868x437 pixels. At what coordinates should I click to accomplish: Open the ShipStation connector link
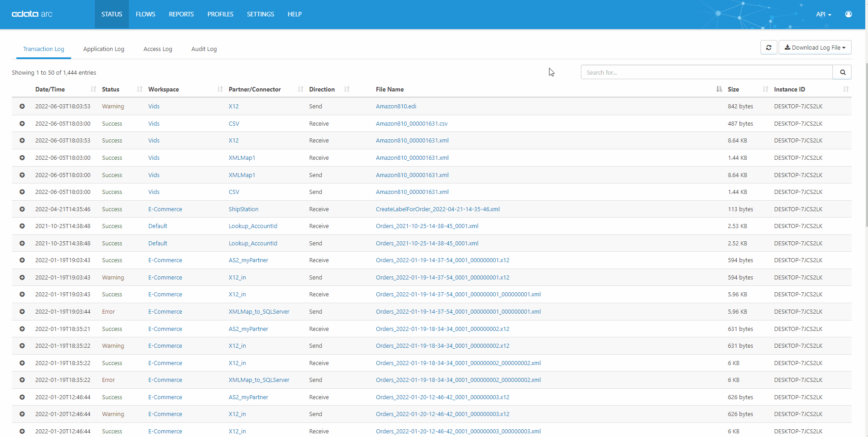(243, 209)
